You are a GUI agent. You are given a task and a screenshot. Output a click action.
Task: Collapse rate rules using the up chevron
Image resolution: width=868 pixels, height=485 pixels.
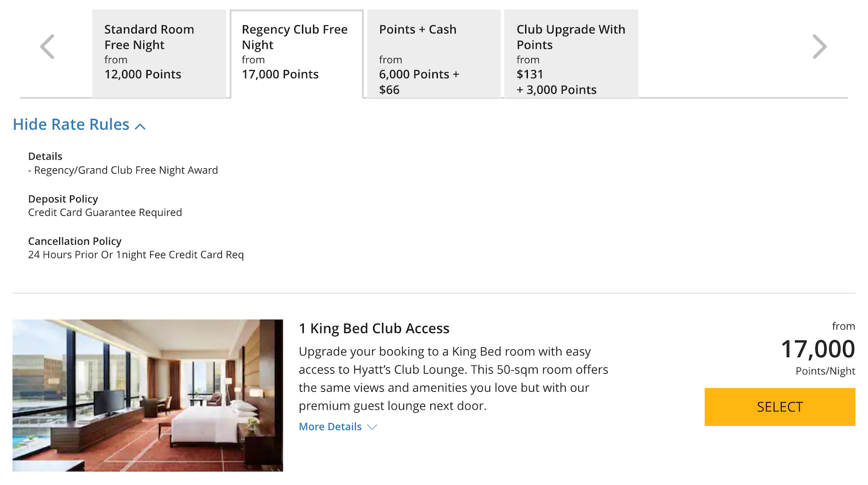point(140,125)
